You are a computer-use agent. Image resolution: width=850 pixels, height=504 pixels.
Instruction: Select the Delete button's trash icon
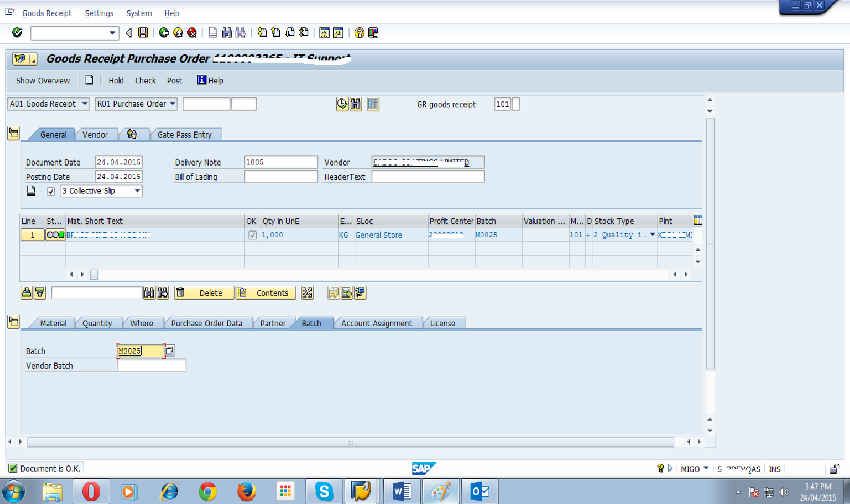click(x=180, y=293)
